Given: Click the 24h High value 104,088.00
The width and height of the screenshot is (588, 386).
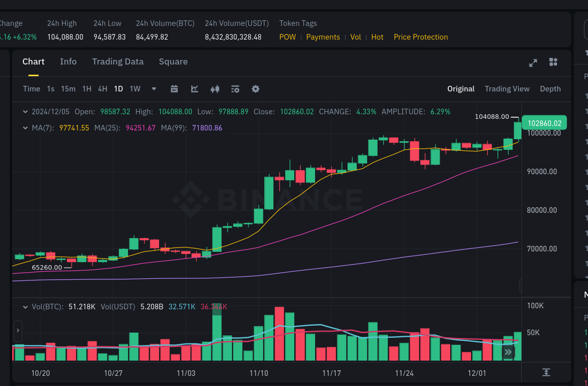Looking at the screenshot, I should pos(65,37).
